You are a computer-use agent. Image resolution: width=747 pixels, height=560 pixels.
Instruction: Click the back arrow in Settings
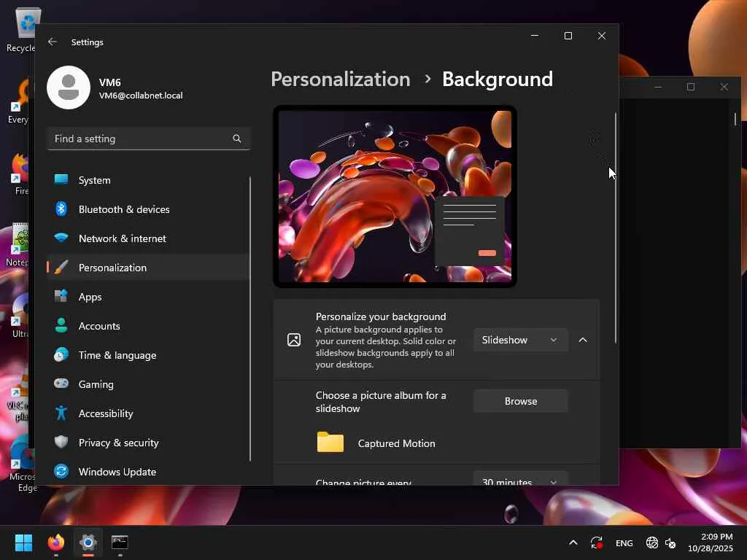53,42
